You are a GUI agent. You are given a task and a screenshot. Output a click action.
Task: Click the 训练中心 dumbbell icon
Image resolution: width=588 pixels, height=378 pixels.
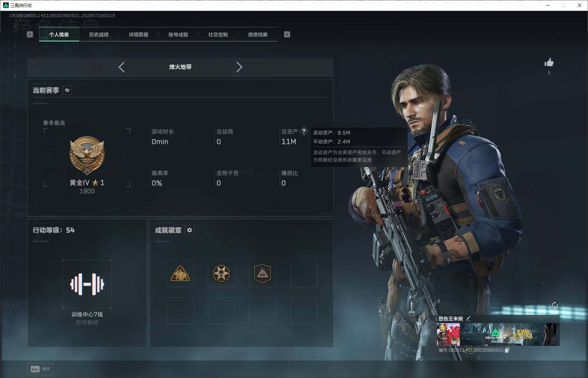(x=87, y=284)
